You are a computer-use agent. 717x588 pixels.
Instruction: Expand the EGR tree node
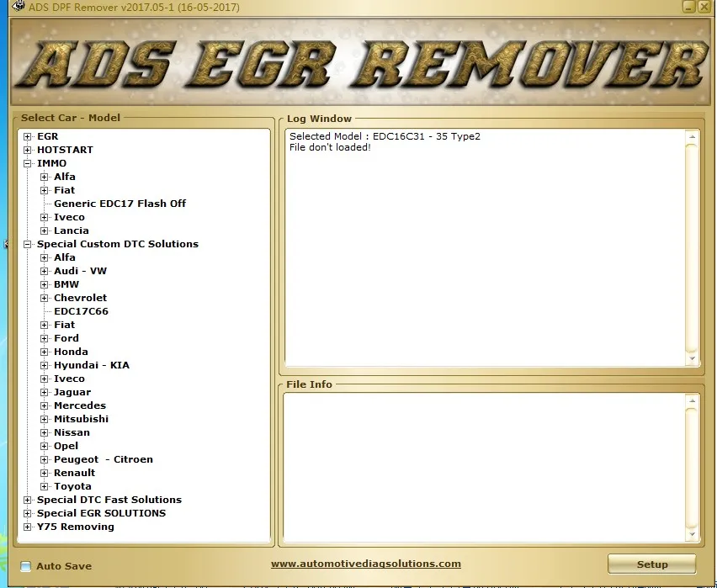point(27,135)
